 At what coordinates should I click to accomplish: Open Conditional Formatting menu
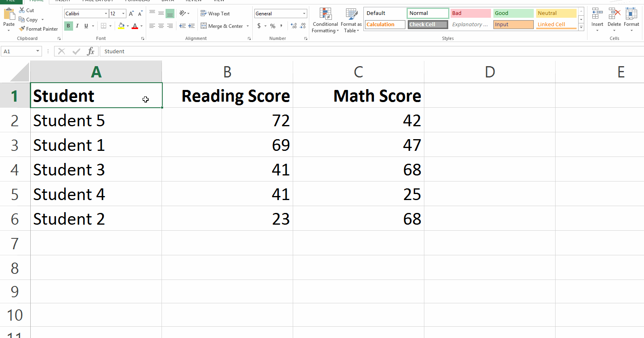(325, 21)
